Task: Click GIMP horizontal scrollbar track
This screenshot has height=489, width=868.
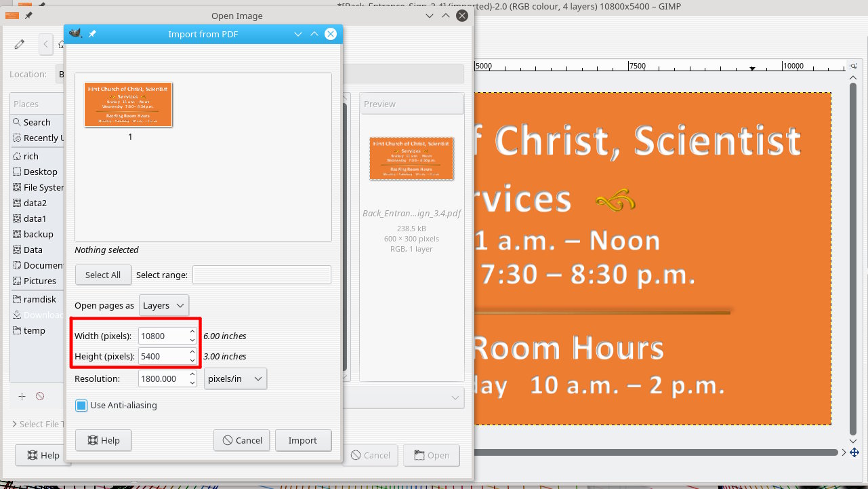Action: pyautogui.click(x=656, y=452)
